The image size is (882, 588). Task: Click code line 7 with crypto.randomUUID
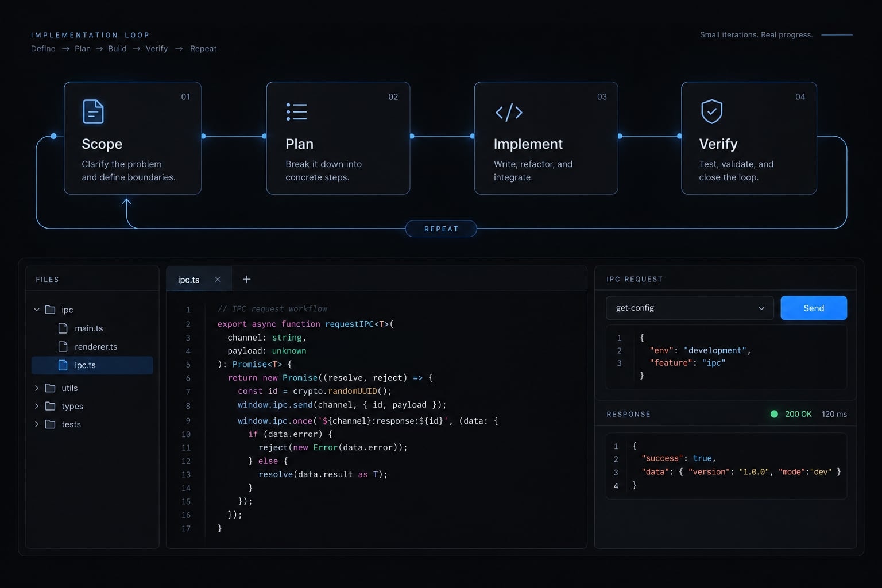(315, 391)
